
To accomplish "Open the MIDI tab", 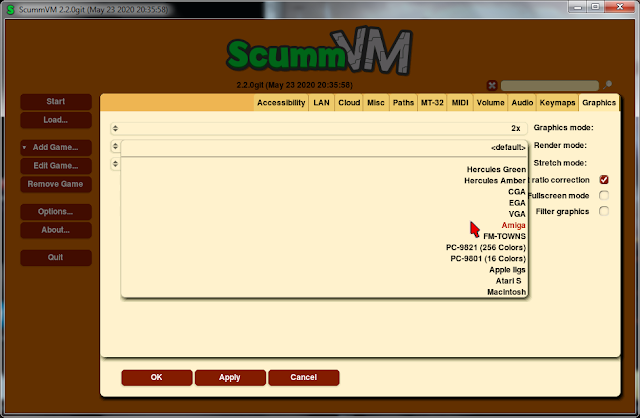I will tap(460, 102).
